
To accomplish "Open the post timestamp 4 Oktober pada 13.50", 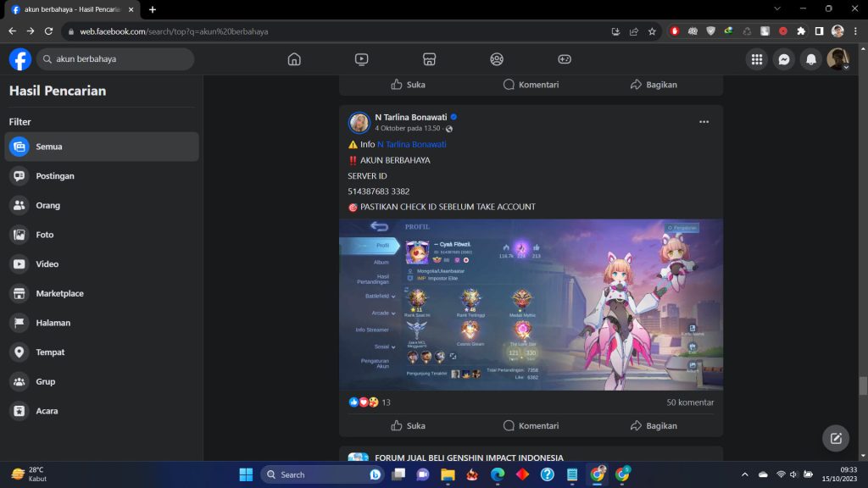I will click(408, 129).
